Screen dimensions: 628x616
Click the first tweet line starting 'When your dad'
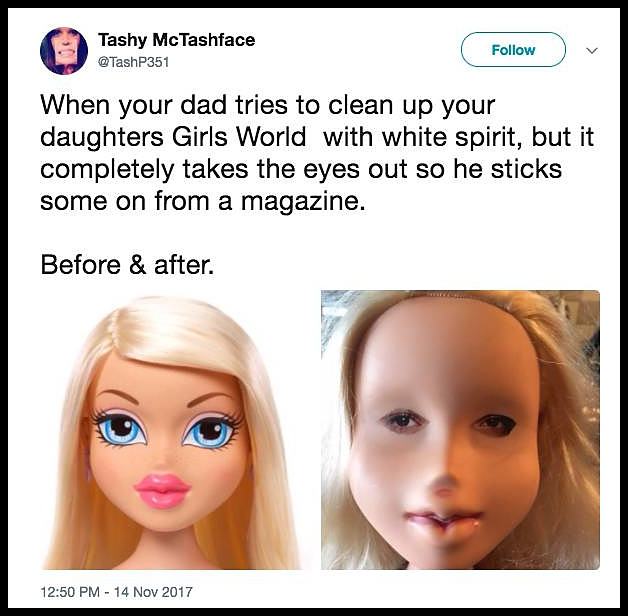click(x=268, y=106)
